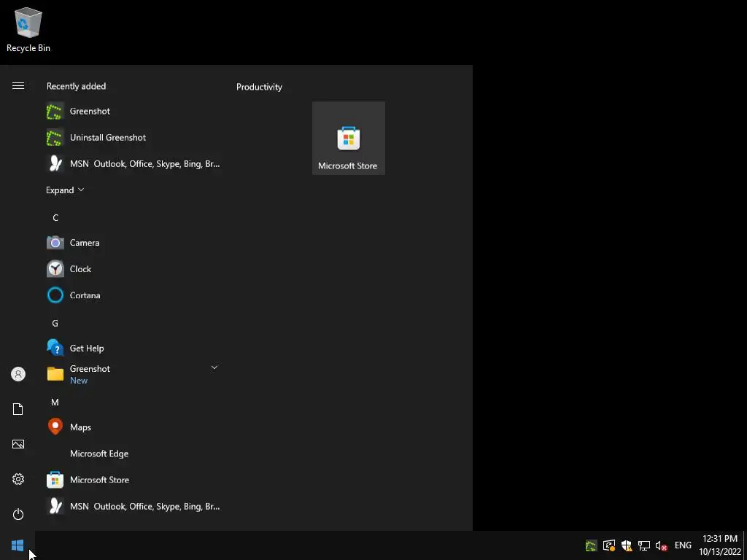Open the Windows Security tray icon
This screenshot has width=747, height=560.
627,545
